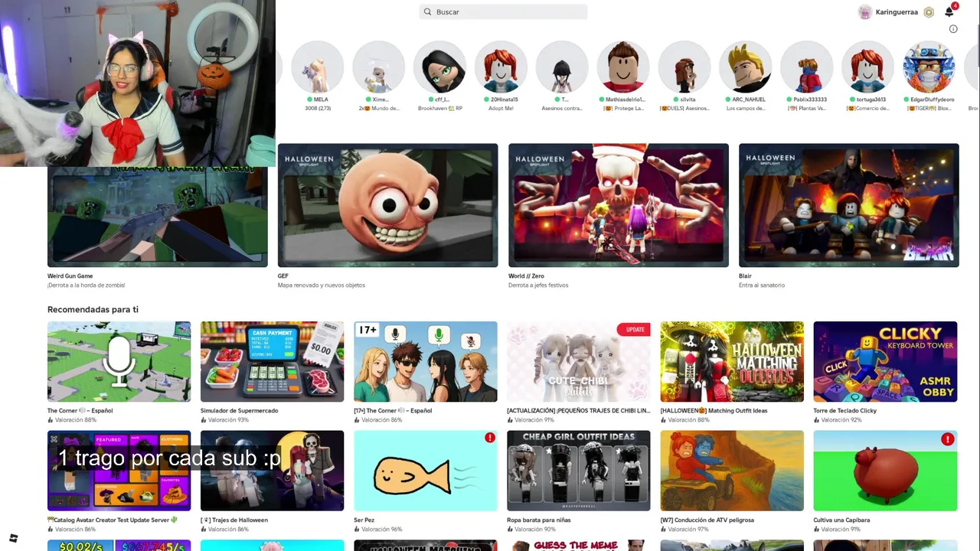The width and height of the screenshot is (980, 551).
Task: Click the World // Zero title
Action: click(x=526, y=275)
